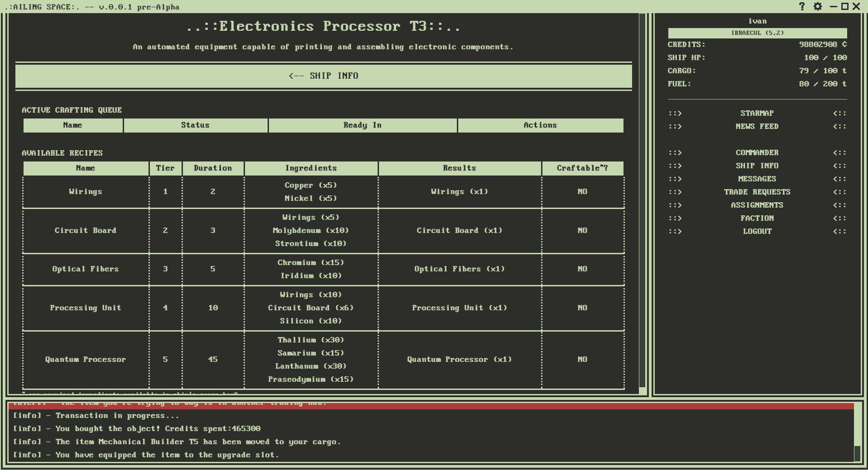This screenshot has height=470, width=868.
Task: Select the Quantum Processor recipe
Action: click(85, 359)
